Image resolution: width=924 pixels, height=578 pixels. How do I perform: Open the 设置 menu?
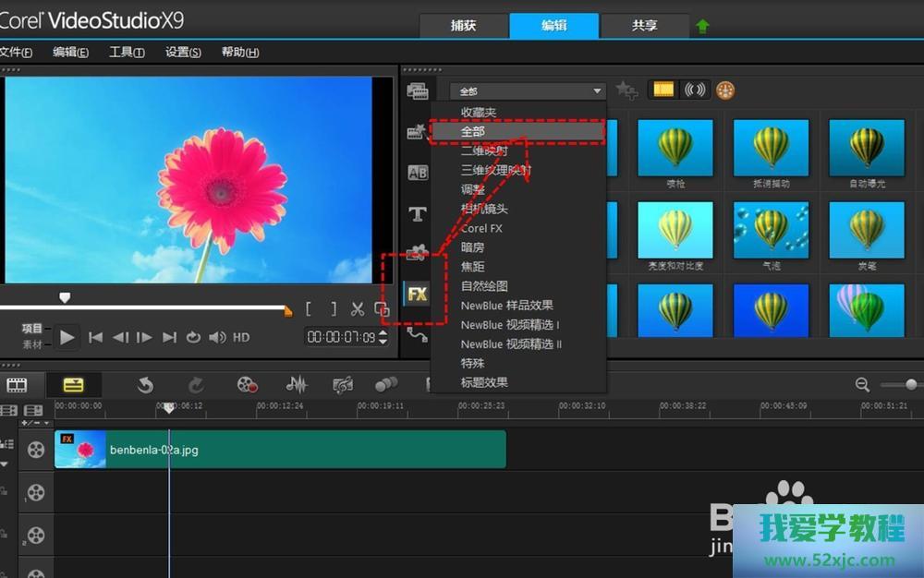183,53
